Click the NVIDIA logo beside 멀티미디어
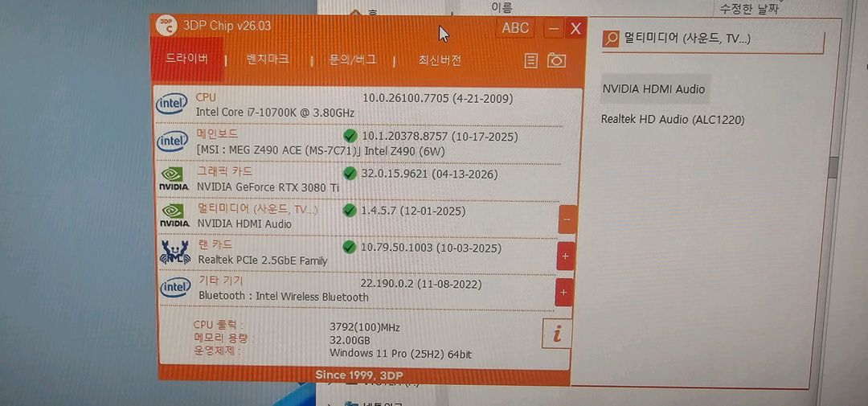The image size is (868, 406). tap(174, 215)
